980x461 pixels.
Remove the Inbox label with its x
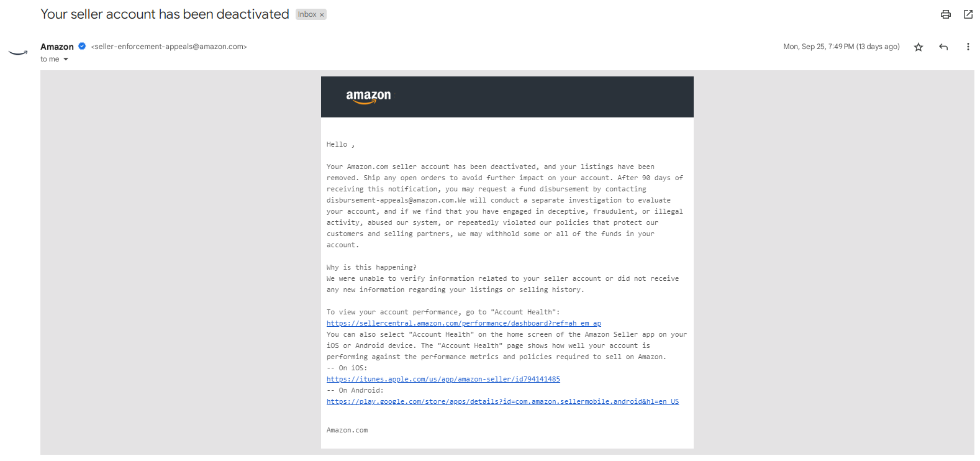(x=322, y=15)
